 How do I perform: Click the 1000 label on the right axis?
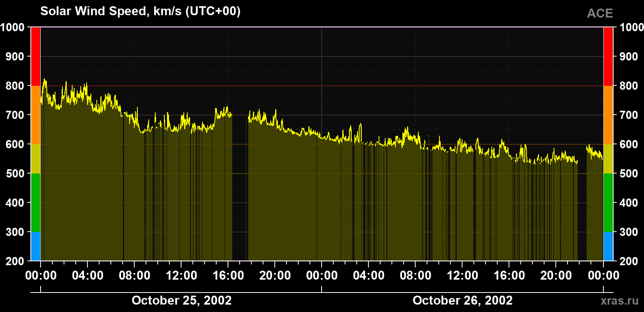tap(632, 27)
